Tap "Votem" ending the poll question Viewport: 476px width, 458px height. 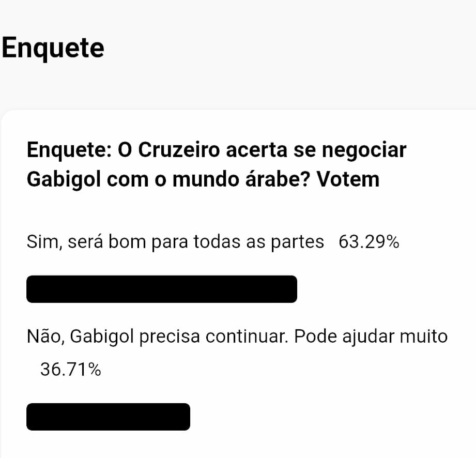point(348,179)
